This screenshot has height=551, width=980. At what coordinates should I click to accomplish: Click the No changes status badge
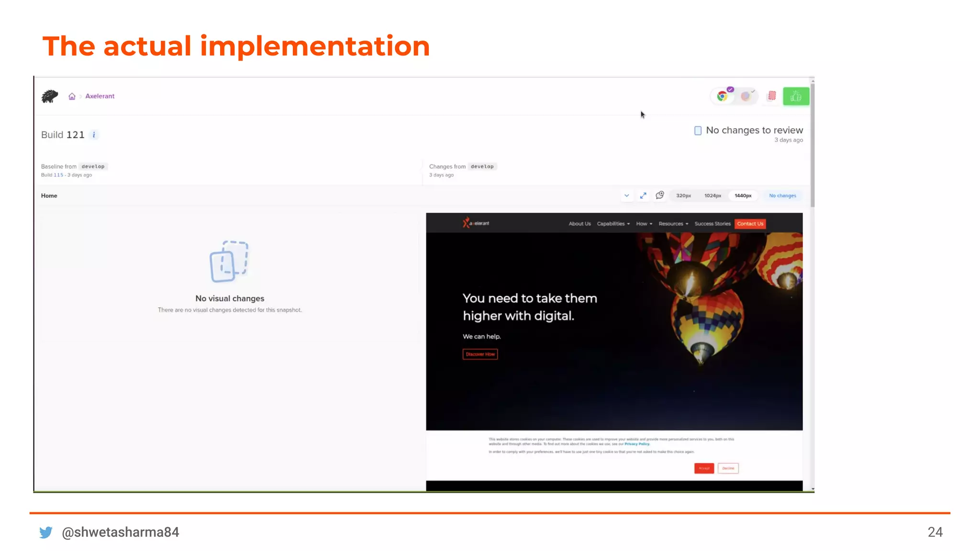782,196
